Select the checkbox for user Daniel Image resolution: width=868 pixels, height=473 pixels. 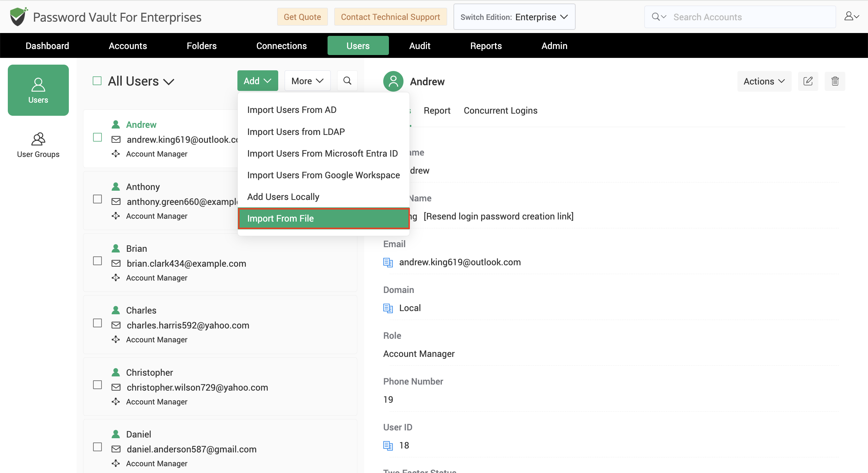pos(97,447)
